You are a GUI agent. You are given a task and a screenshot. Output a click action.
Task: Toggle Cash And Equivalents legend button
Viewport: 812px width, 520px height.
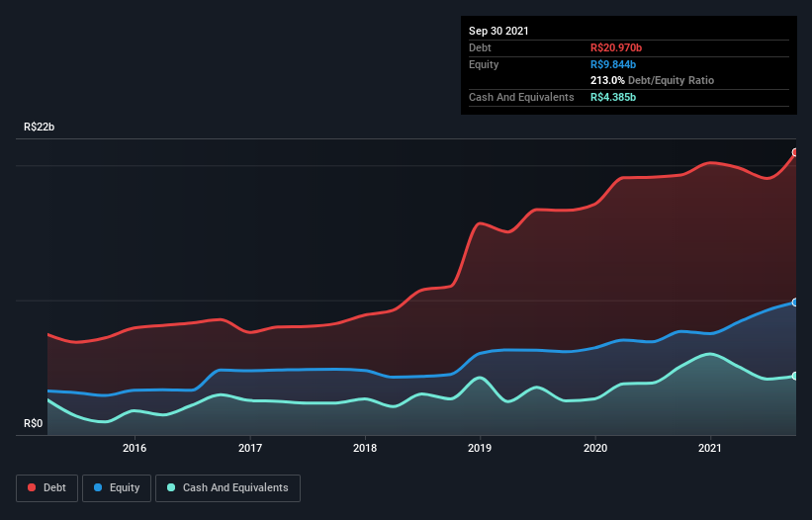tap(227, 488)
